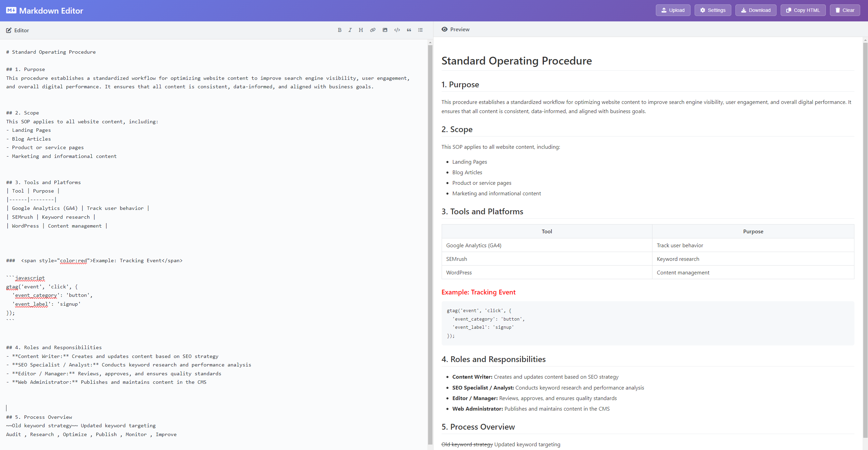Clear the editor content
Viewport: 868px width, 450px height.
click(845, 10)
